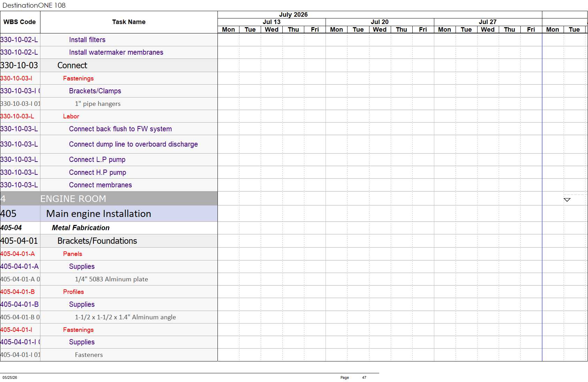Screen dimensions: 588x382
Task: Click the DestinationONE 108 title
Action: [x=34, y=5]
